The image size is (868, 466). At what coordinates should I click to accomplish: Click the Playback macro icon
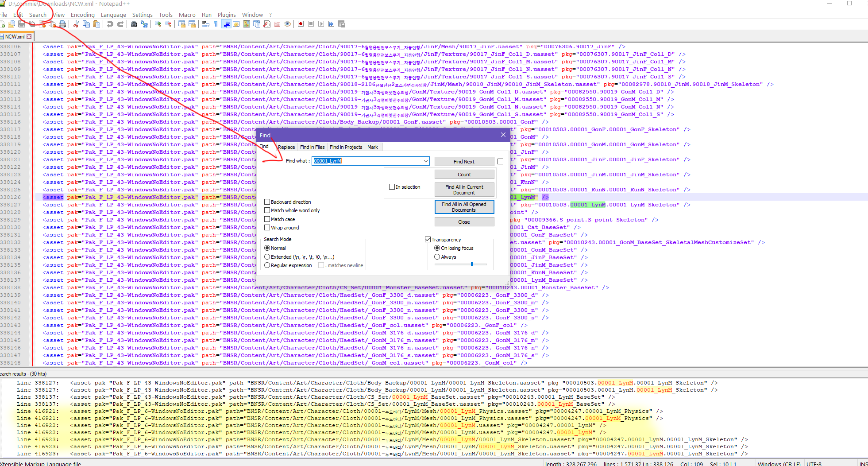click(x=321, y=24)
